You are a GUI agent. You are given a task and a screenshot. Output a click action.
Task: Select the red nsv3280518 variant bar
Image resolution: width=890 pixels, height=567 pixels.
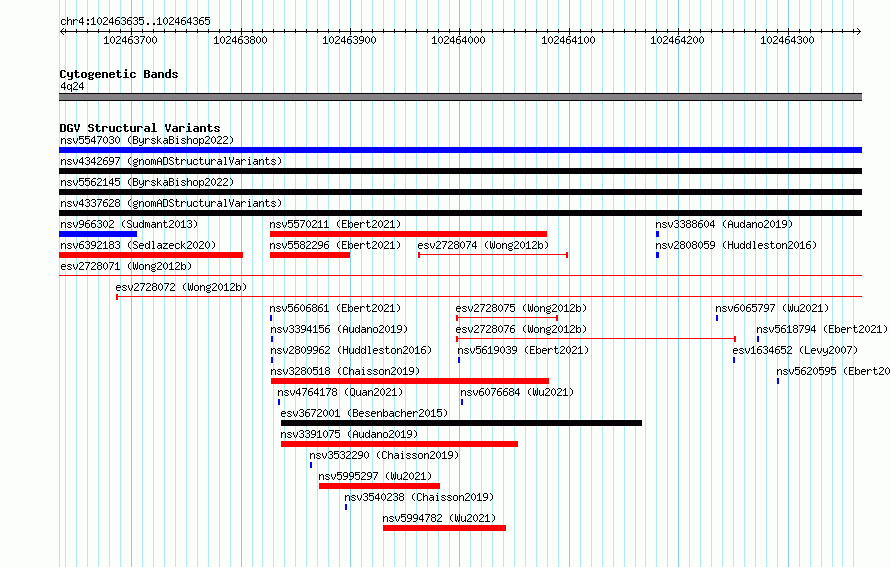(x=410, y=381)
